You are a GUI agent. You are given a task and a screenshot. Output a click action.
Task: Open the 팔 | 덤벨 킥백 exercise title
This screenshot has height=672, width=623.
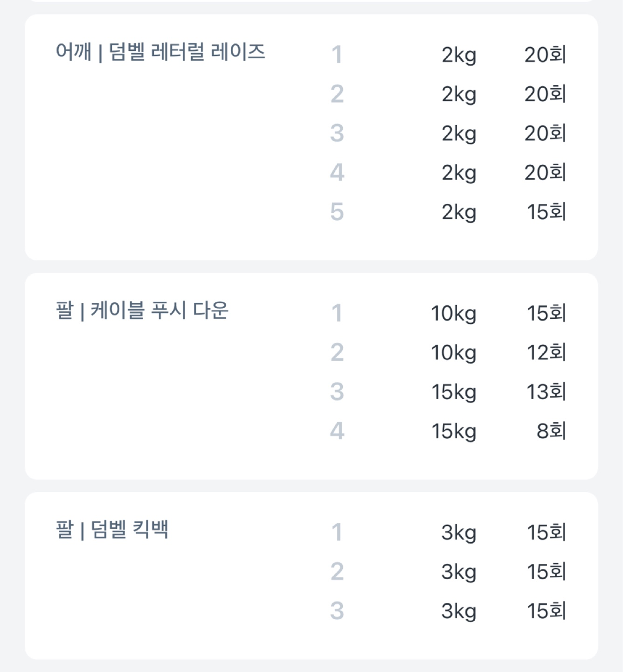click(112, 530)
